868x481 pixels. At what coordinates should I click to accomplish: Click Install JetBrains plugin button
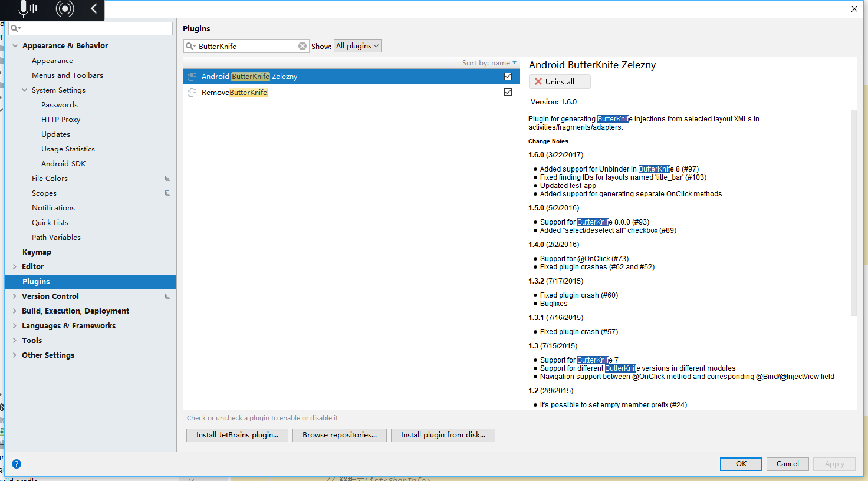[237, 435]
